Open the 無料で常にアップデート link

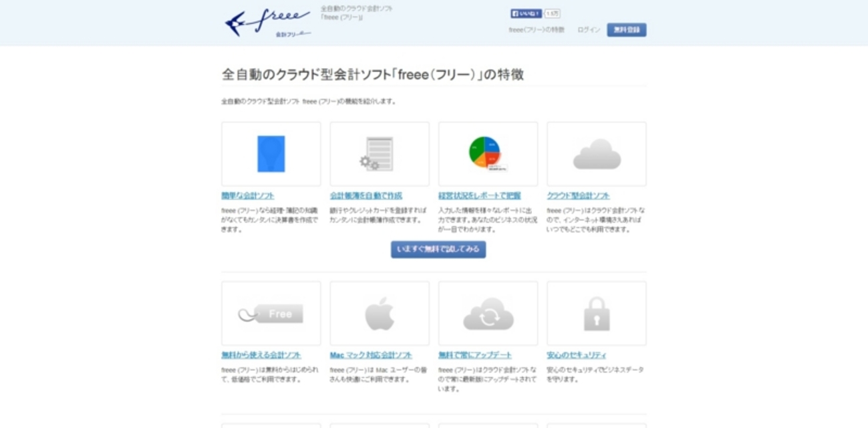475,355
